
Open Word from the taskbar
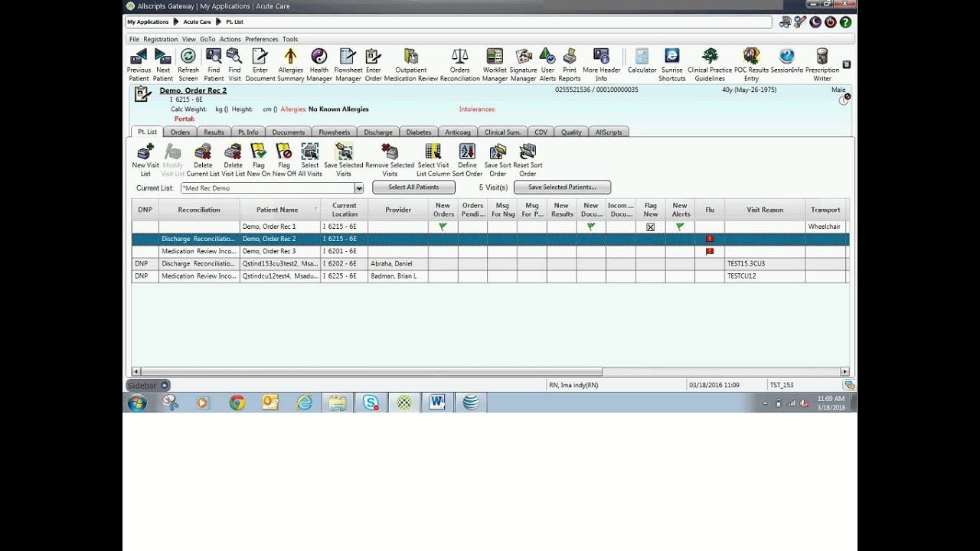pyautogui.click(x=437, y=403)
